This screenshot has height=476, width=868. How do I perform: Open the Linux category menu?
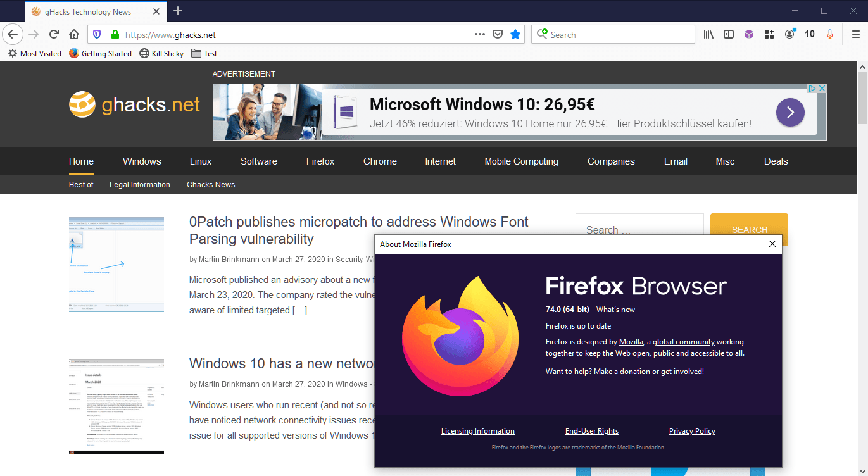coord(201,161)
